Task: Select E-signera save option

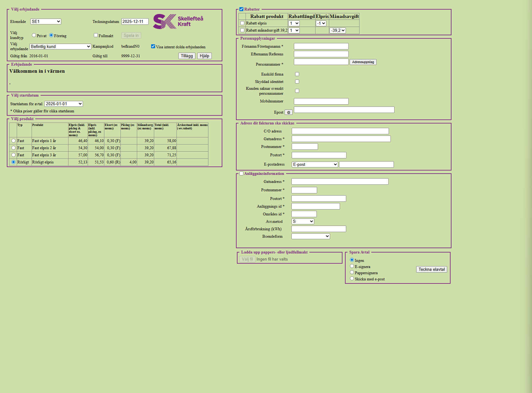Action: 352,266
